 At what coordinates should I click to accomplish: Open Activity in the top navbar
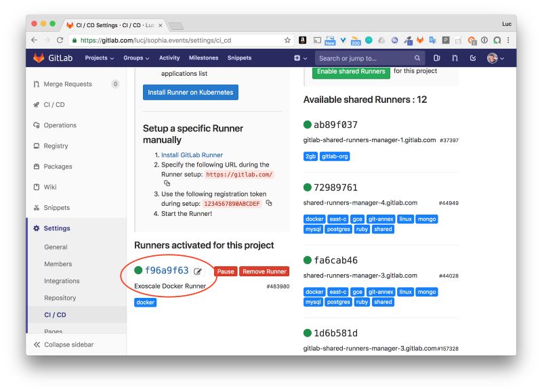pyautogui.click(x=169, y=58)
